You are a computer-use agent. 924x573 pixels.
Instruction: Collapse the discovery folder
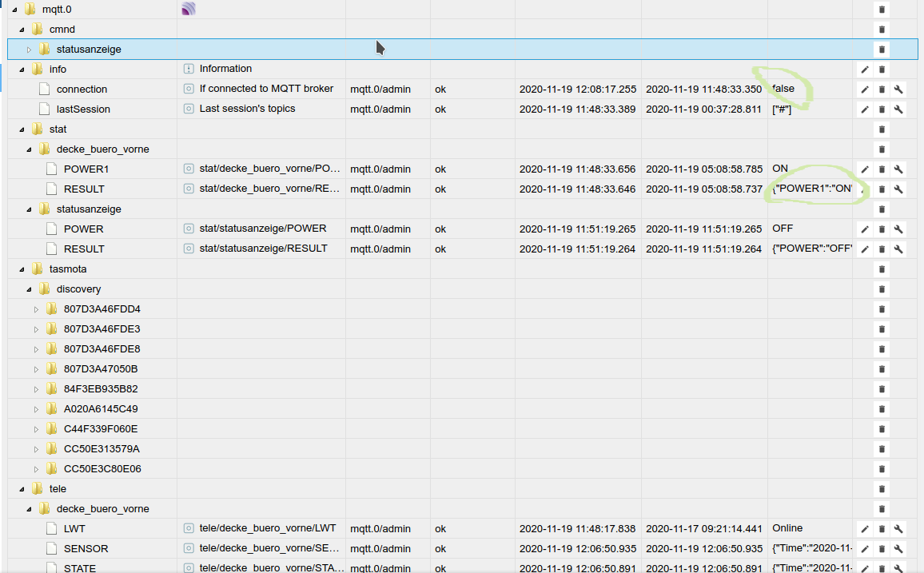click(29, 289)
